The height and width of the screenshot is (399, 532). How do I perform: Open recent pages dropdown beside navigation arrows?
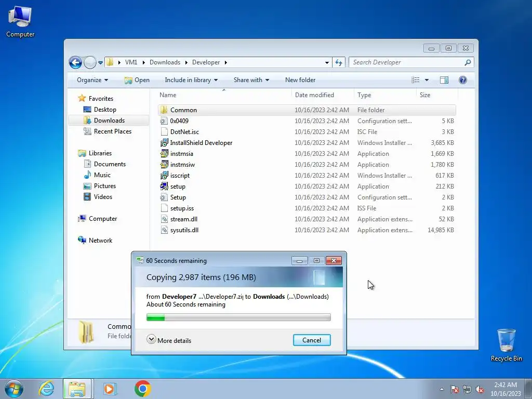pos(100,63)
